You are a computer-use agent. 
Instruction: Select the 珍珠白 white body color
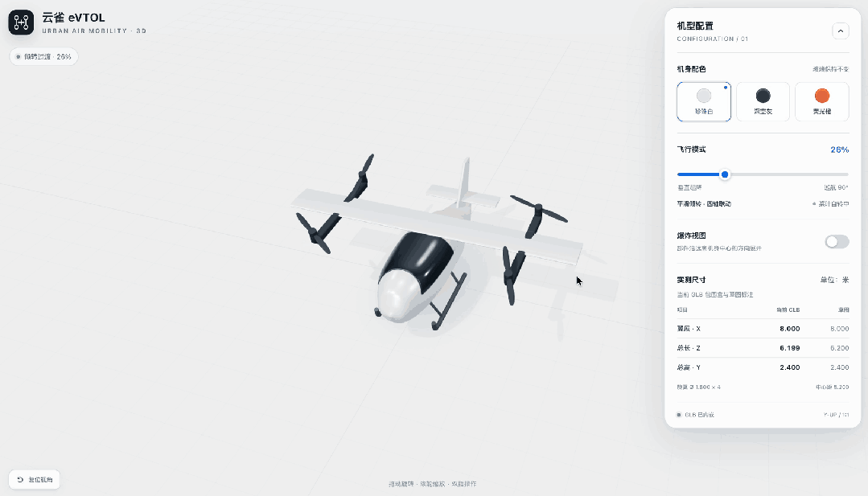pyautogui.click(x=704, y=102)
